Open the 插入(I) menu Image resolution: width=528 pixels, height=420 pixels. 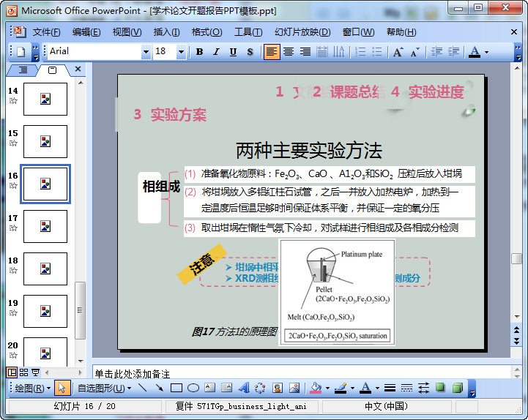tap(166, 32)
